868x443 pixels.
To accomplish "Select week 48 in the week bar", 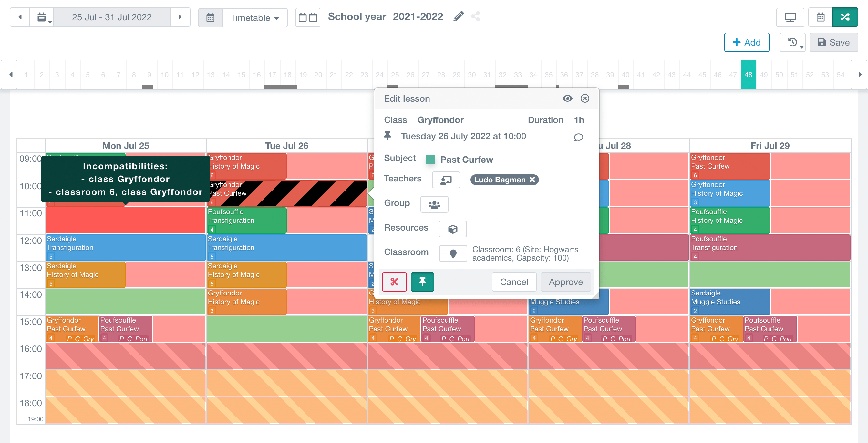I will click(749, 75).
